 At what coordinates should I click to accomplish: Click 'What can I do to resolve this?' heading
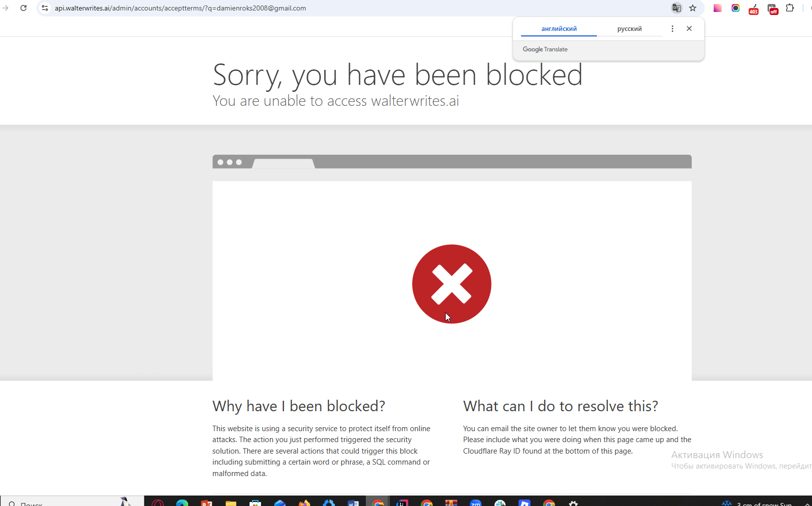[x=560, y=406]
